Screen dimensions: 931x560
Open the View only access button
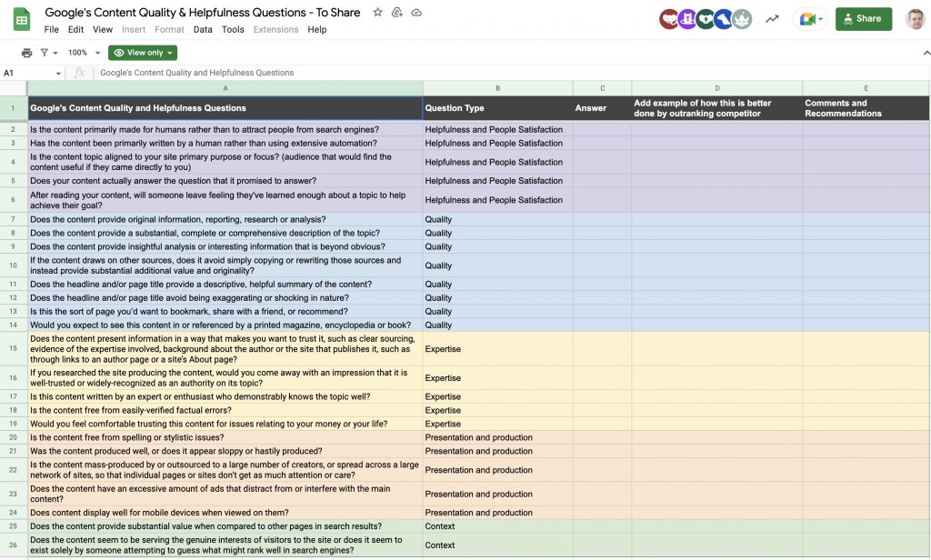click(x=142, y=52)
